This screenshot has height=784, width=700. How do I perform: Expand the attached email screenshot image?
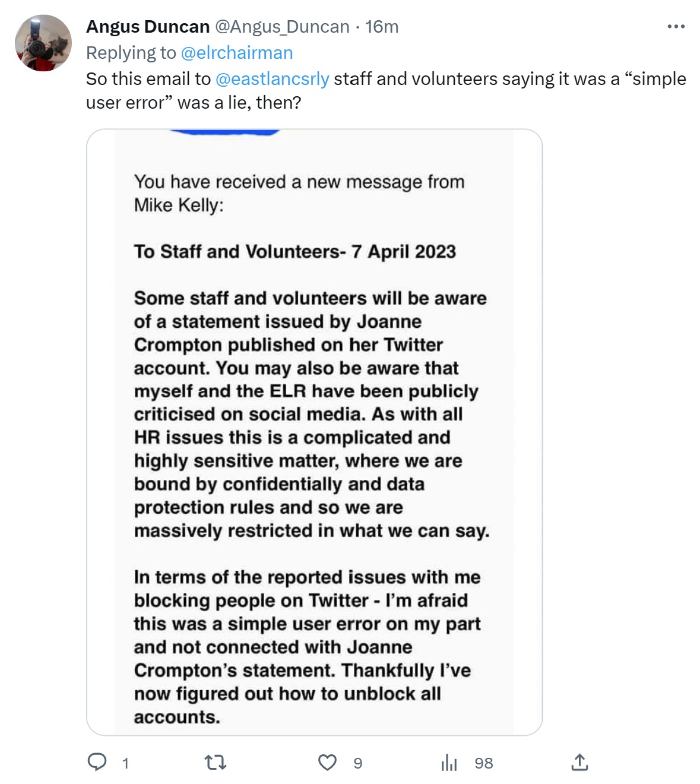(315, 432)
